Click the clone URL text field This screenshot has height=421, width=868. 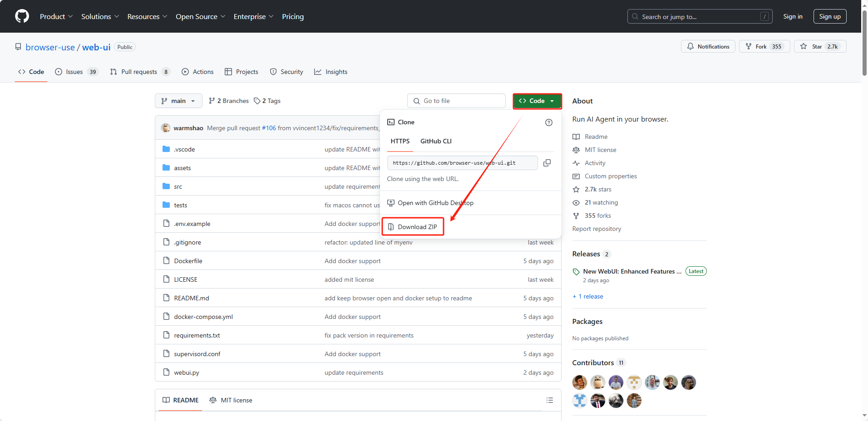point(463,163)
